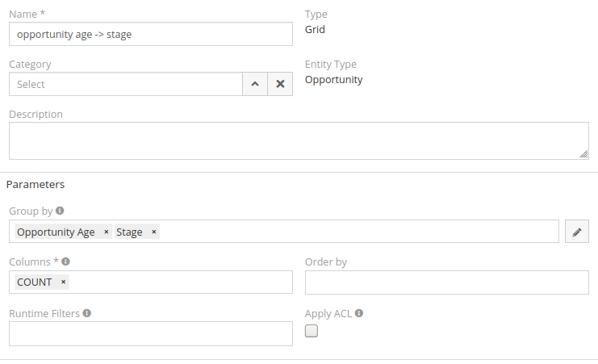Click inside the Description text area
This screenshot has height=364, width=598.
[299, 140]
